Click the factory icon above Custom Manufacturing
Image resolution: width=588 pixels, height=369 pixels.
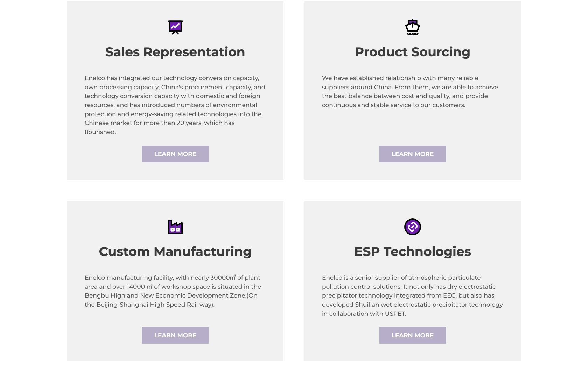click(175, 227)
